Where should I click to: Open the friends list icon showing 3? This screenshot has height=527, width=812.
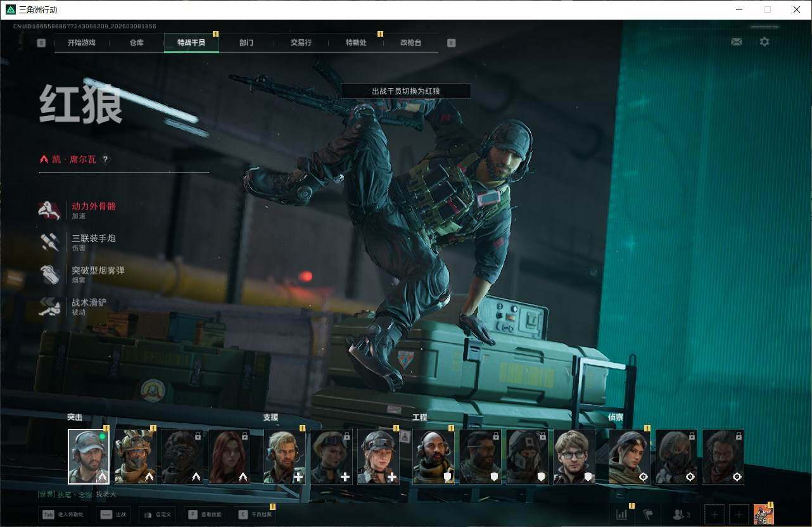[x=681, y=515]
